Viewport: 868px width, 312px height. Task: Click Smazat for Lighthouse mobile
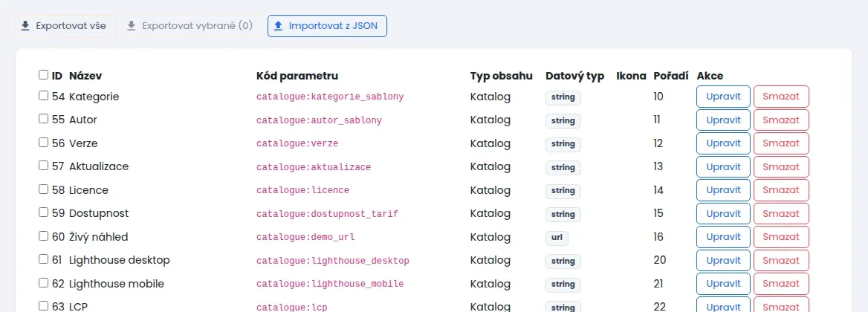pos(781,284)
